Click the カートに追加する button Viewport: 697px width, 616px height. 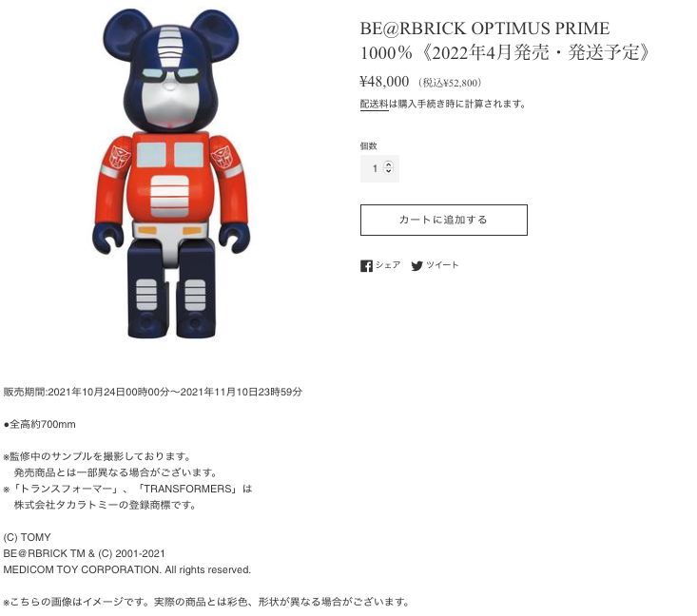point(444,220)
